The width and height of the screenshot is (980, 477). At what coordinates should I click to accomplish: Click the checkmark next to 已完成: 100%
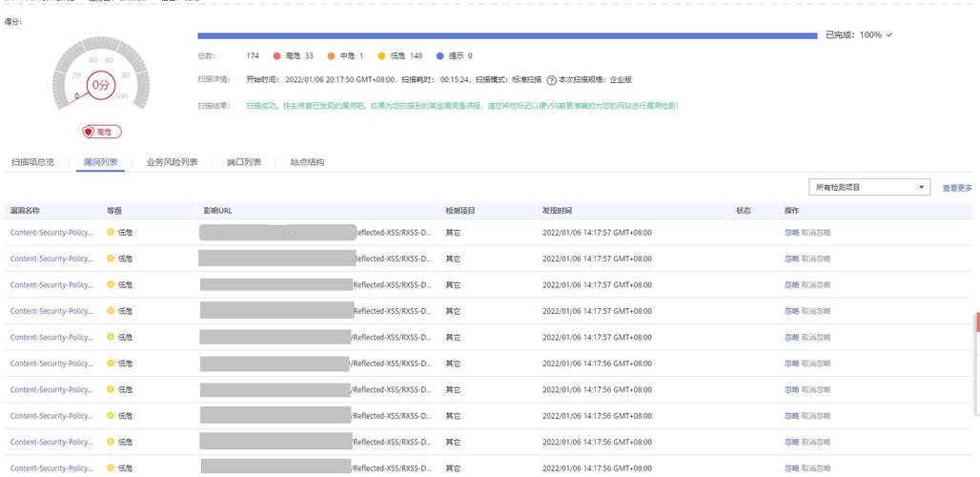pos(888,35)
